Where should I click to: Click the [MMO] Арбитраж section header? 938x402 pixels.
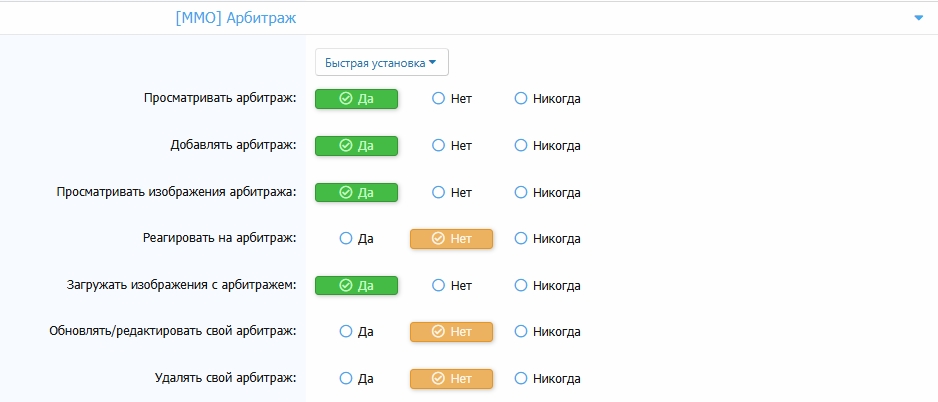[235, 18]
